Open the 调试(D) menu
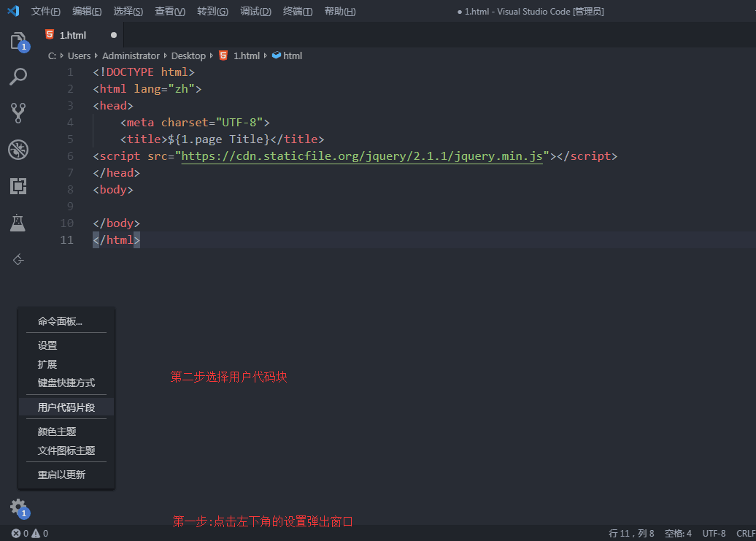Image resolution: width=756 pixels, height=541 pixels. click(255, 11)
